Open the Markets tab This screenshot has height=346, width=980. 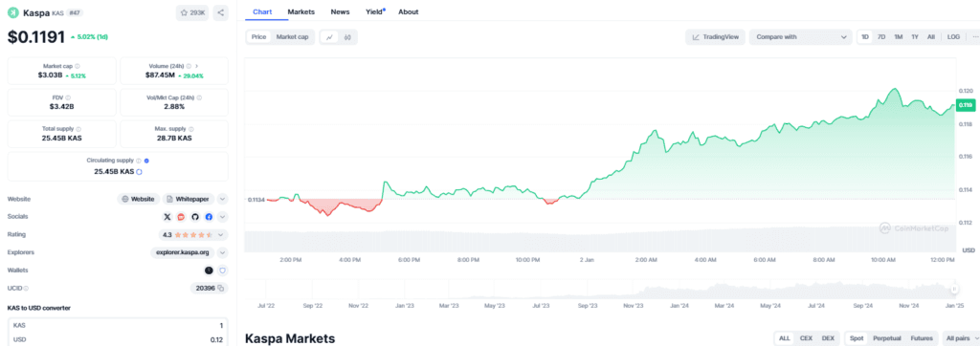pos(301,11)
